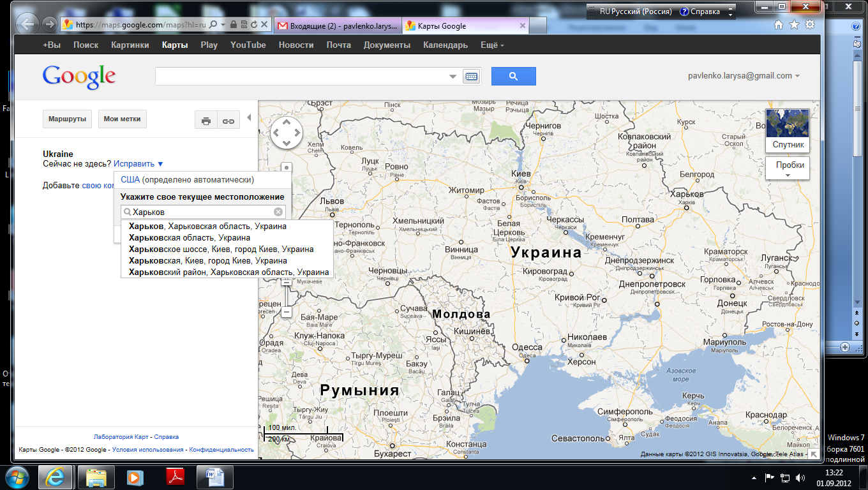Open Новости in the Google bar
Screen dimensions: 868x490
pyautogui.click(x=296, y=45)
